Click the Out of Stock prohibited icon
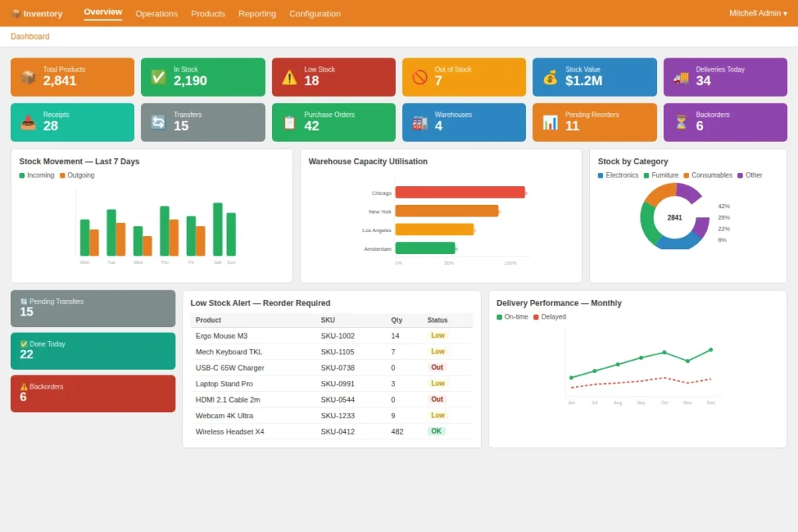Viewport: 798px width, 532px height. [x=419, y=77]
